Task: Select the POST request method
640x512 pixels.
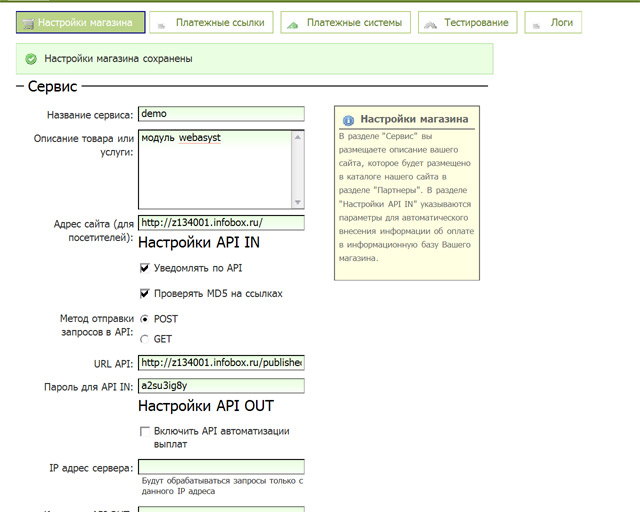Action: click(144, 319)
